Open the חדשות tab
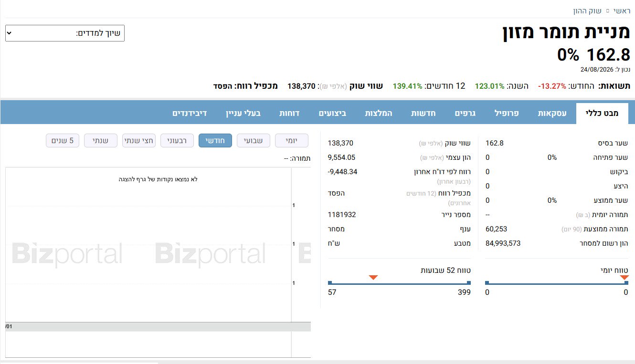635x364 pixels. 423,113
